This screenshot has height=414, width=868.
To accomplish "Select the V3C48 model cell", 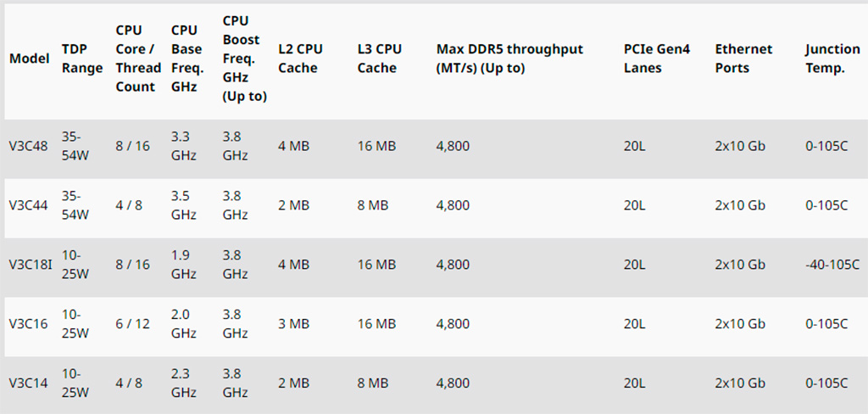I will (x=29, y=146).
